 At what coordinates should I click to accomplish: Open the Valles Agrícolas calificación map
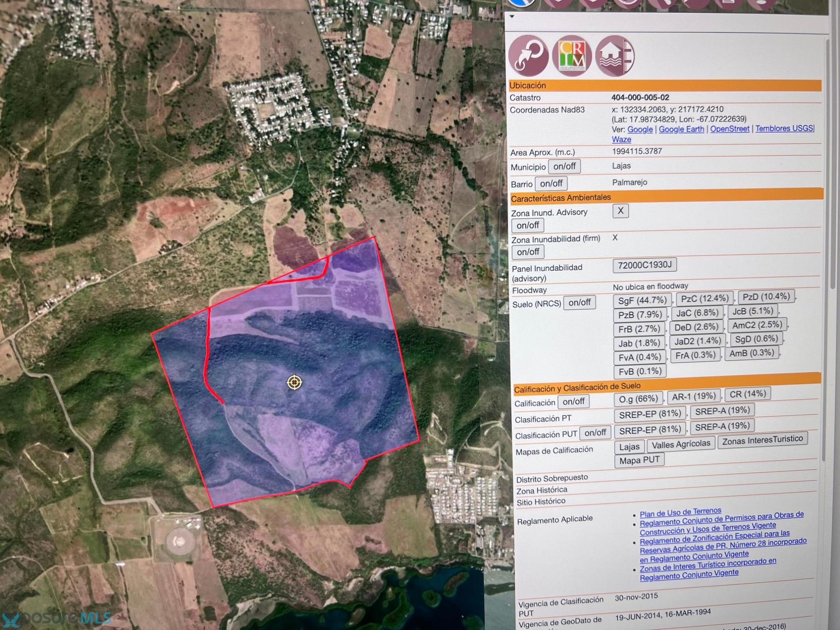(x=681, y=444)
